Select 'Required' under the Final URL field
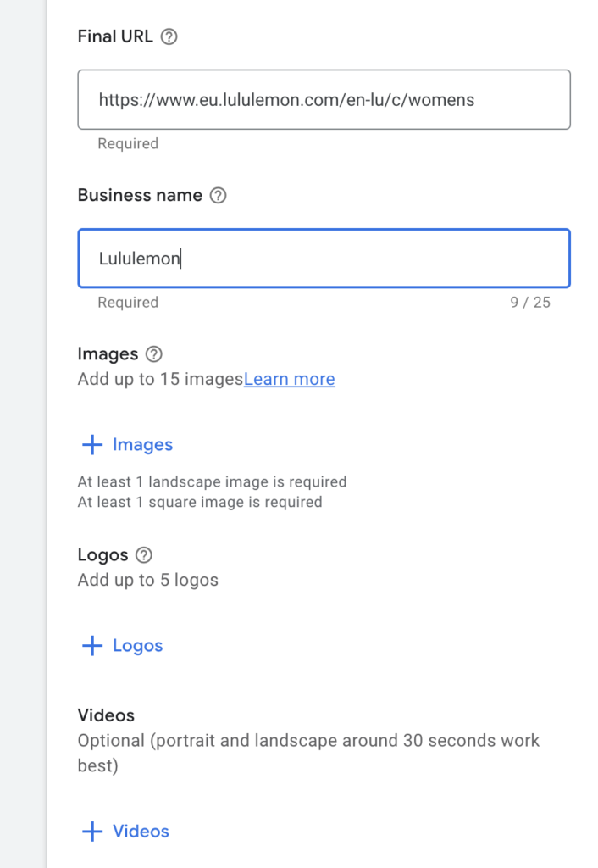Viewport: 598px width, 868px height. click(128, 144)
